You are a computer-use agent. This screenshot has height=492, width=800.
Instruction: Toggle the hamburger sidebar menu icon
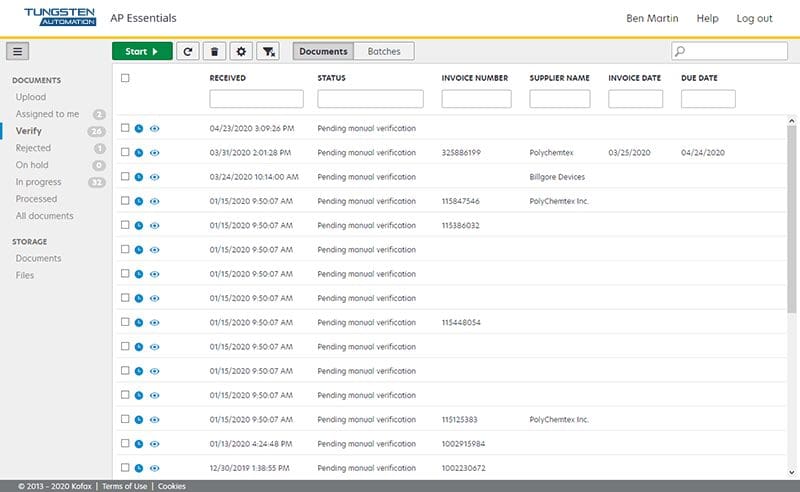coord(17,51)
